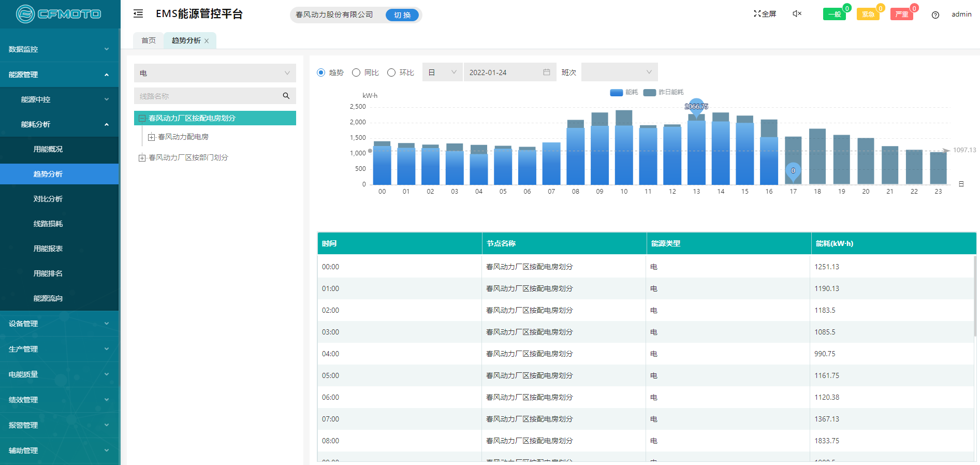Expand the 春风动力配电房 tree node
The image size is (980, 465).
coord(151,137)
